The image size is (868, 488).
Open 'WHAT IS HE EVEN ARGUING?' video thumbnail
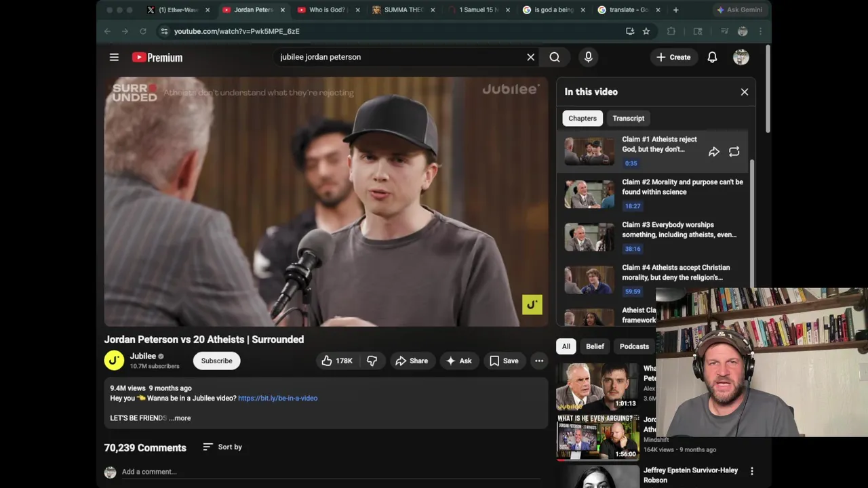pyautogui.click(x=597, y=437)
